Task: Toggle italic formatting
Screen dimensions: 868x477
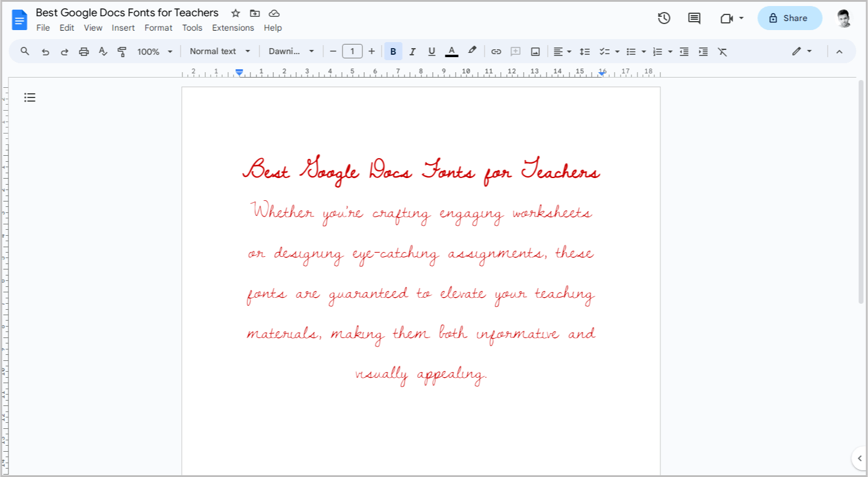Action: pyautogui.click(x=412, y=51)
